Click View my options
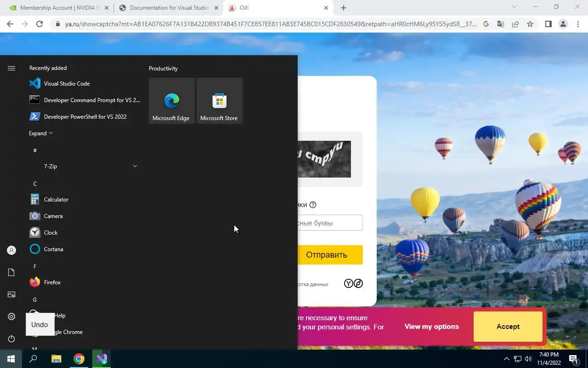The image size is (588, 368). [431, 327]
